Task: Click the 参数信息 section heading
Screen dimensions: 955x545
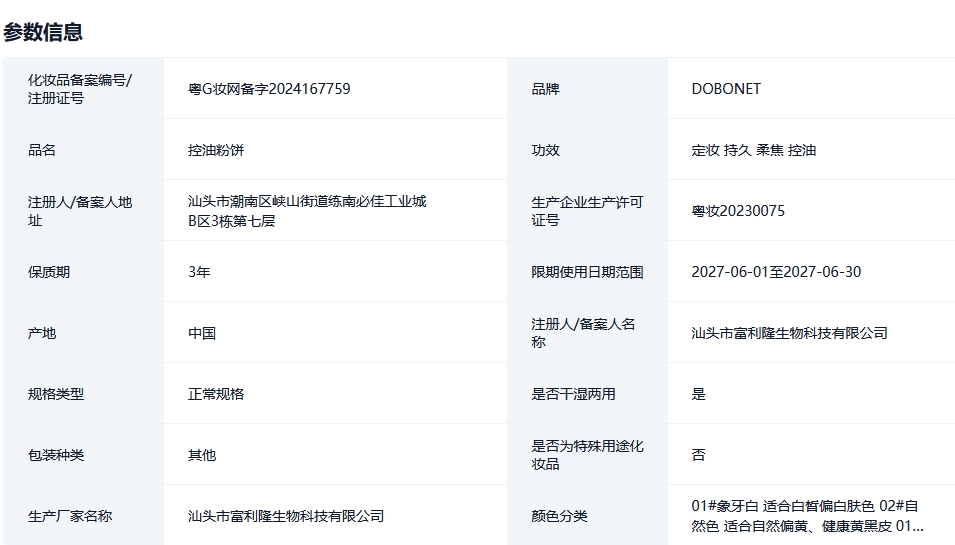Action: 43,32
